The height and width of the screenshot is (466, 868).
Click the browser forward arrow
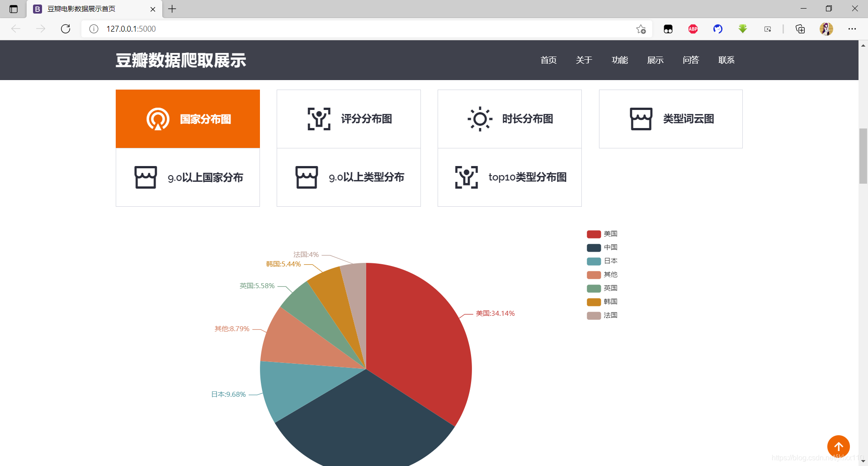(41, 29)
